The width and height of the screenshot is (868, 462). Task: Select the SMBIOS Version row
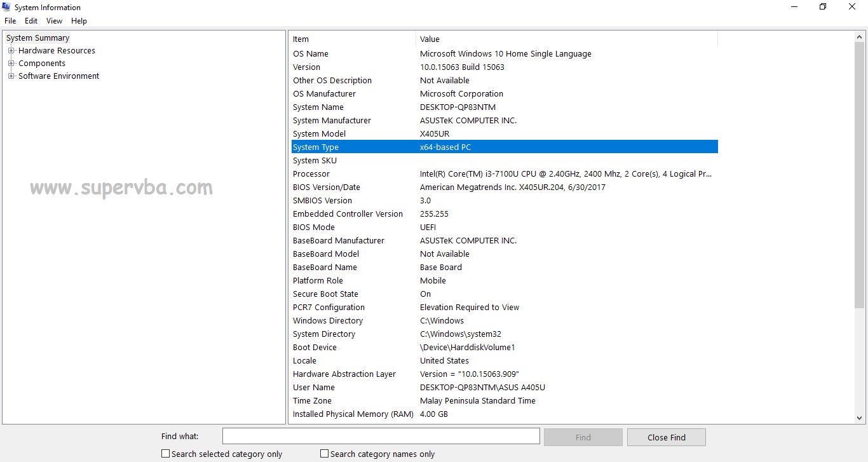(505, 201)
